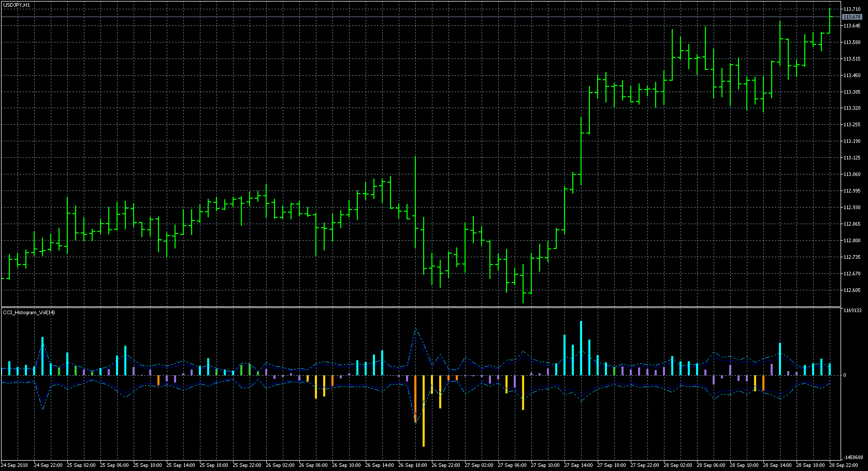The width and height of the screenshot is (868, 471).
Task: Select the CCI_Histogram_Vol(14) indicator label
Action: pyautogui.click(x=29, y=312)
